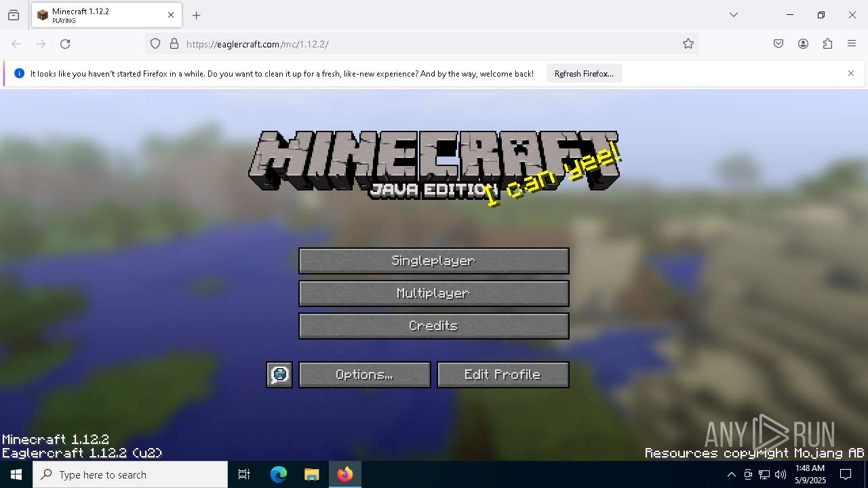View the Credits screen
Screen dimensions: 868x488
(x=434, y=326)
